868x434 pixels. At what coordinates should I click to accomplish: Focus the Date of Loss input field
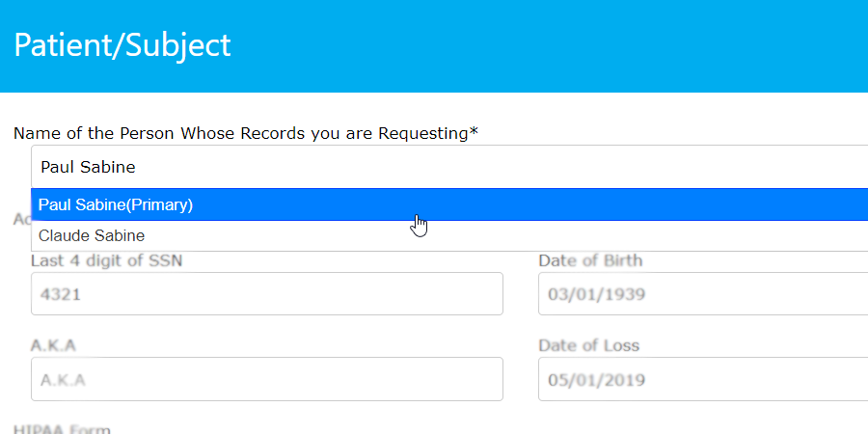[x=702, y=379]
